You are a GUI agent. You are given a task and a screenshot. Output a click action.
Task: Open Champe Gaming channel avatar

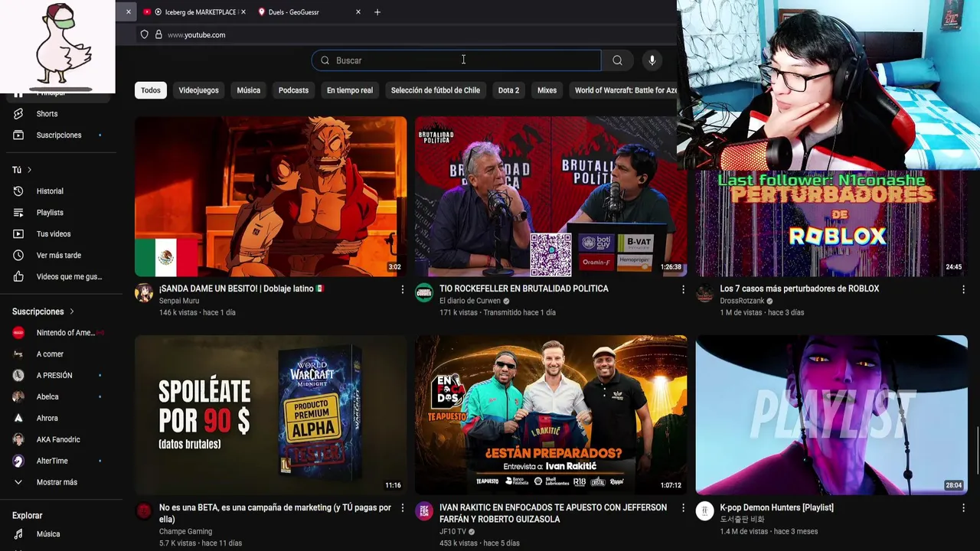(144, 512)
